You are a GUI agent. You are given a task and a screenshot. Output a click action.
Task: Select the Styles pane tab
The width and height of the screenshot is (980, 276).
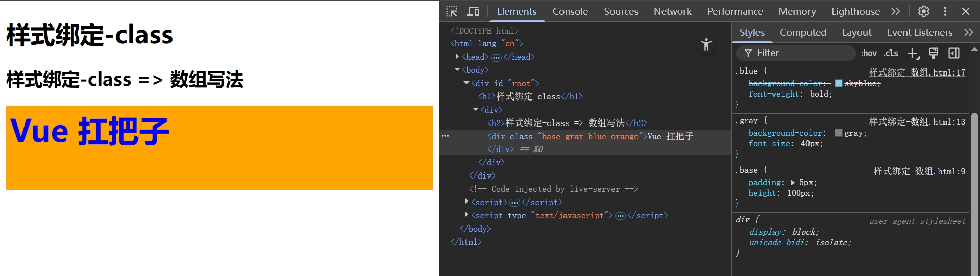[x=752, y=32]
